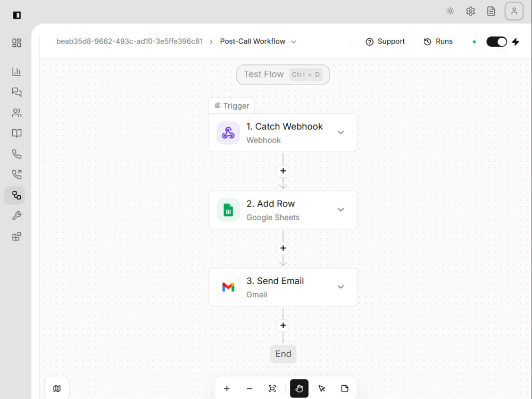Click the green status dot indicator
The height and width of the screenshot is (399, 532).
coord(475,41)
